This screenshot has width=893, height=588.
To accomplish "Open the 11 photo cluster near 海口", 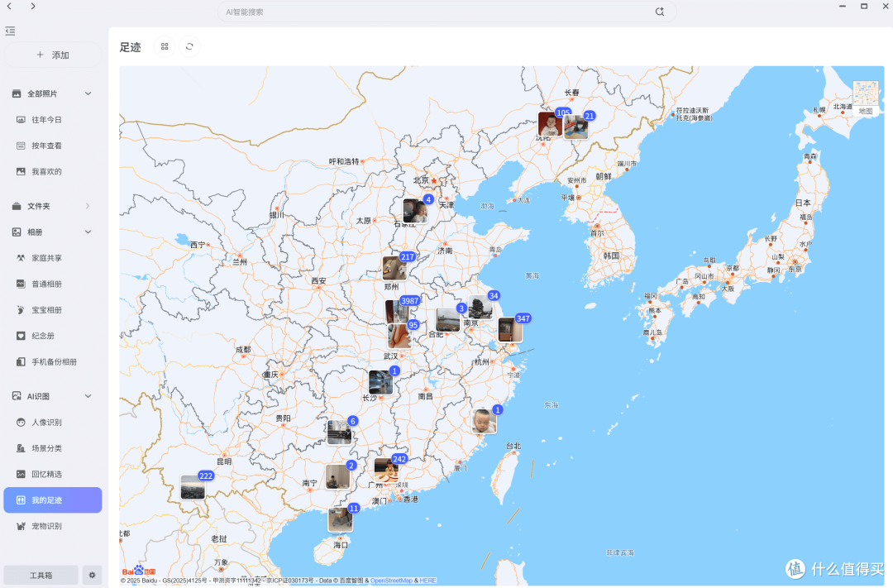I will pos(341,519).
